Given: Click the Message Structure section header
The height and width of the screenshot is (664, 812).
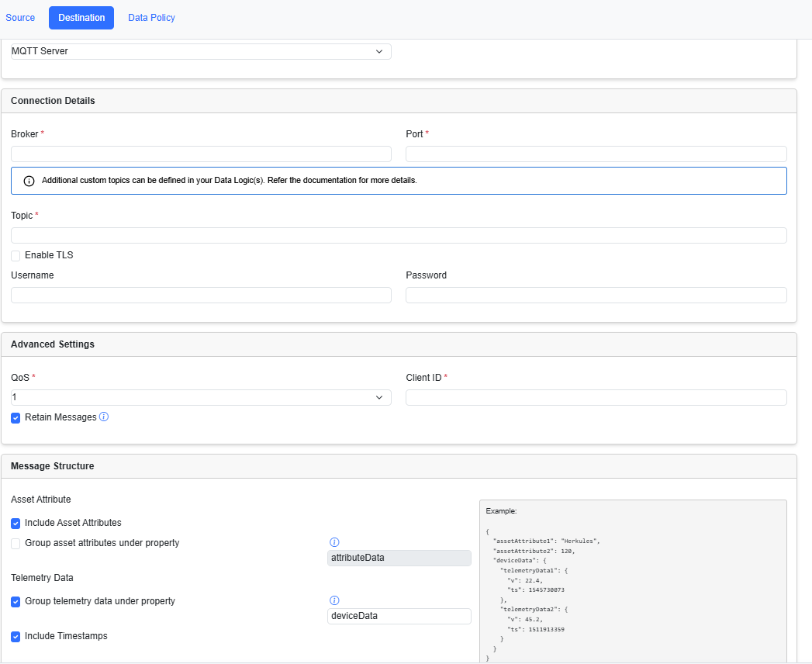Looking at the screenshot, I should tap(399, 466).
